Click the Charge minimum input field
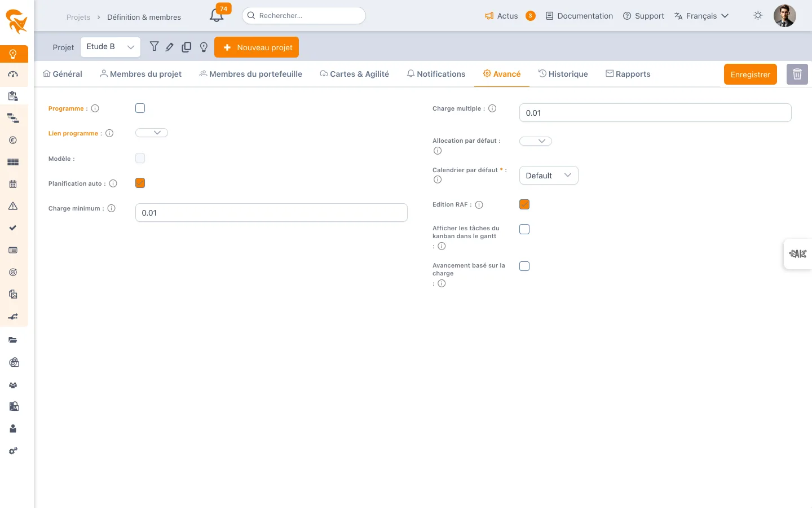This screenshot has height=508, width=812. (x=271, y=213)
